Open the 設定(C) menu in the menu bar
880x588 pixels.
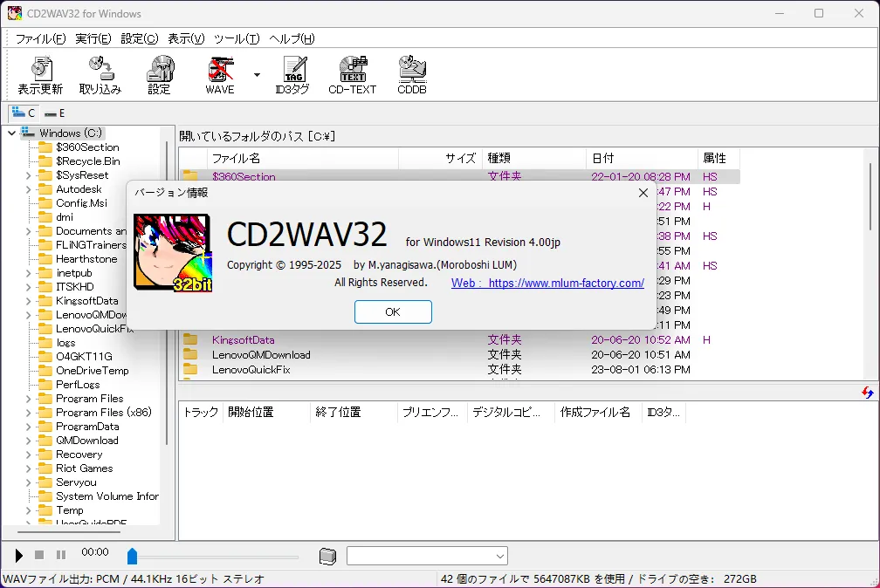pos(140,38)
